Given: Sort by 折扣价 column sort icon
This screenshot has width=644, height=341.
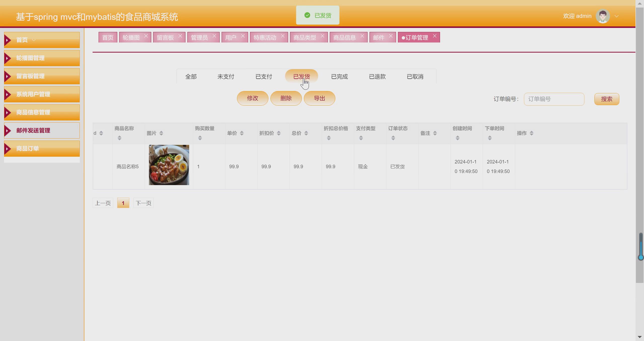Looking at the screenshot, I should tap(278, 133).
